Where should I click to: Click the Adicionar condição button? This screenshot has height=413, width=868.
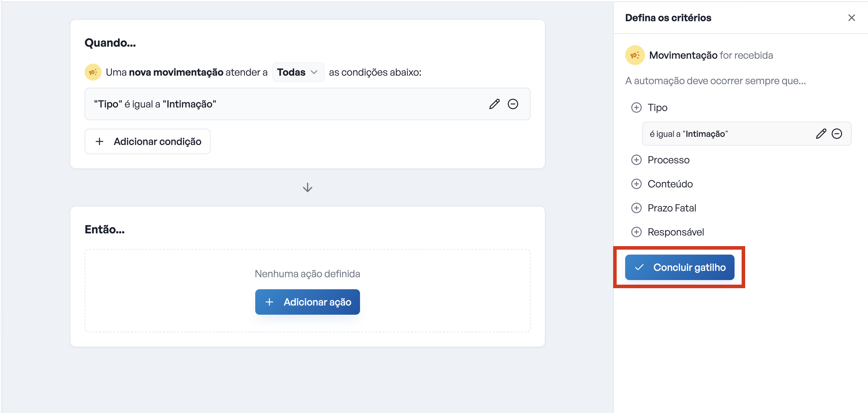click(x=147, y=141)
